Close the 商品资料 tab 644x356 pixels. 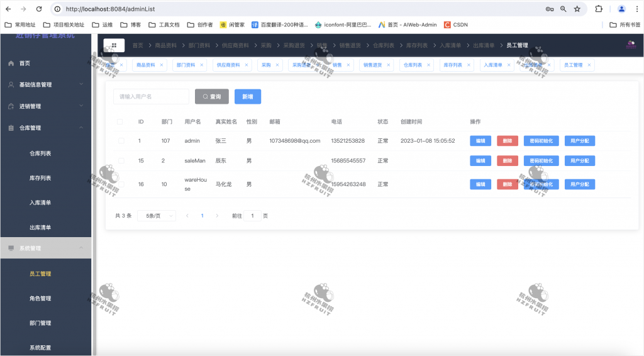pyautogui.click(x=162, y=65)
